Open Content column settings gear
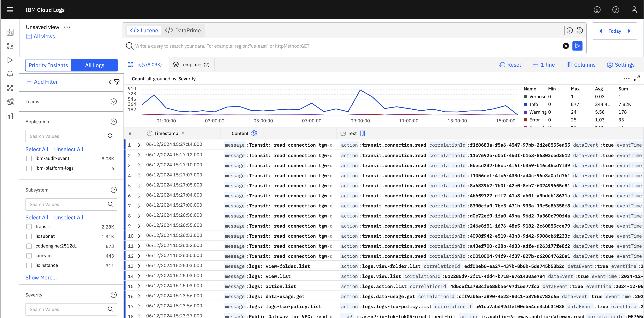 coord(254,133)
